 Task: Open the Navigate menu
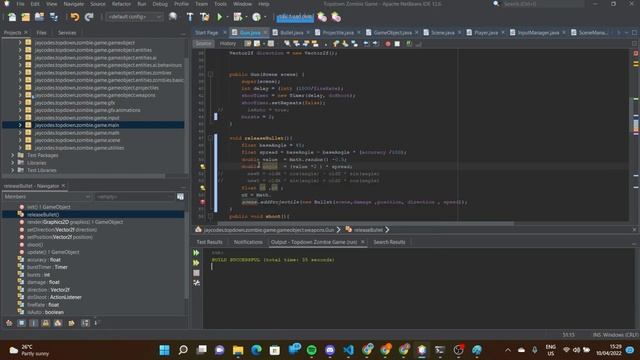click(x=73, y=4)
